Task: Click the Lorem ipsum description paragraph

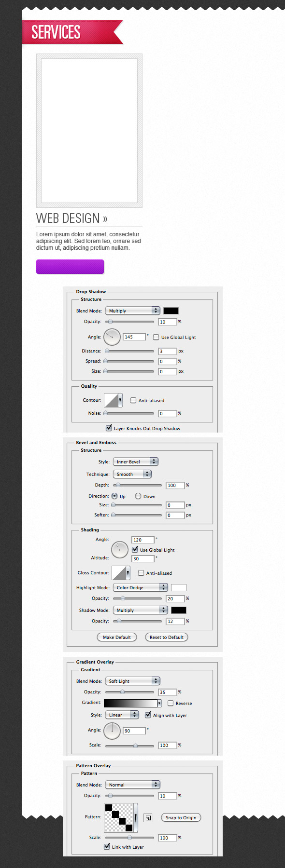Action: coord(89,241)
